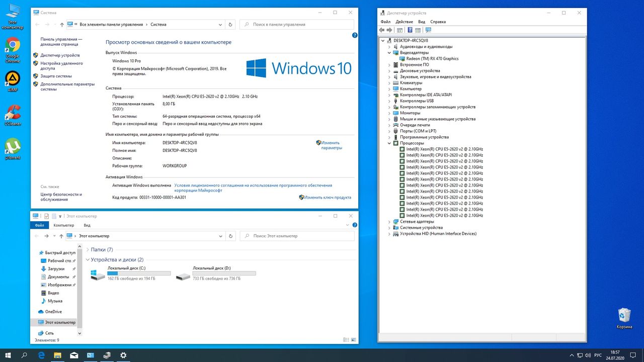Expand the Контроллеры USB node

(x=389, y=101)
